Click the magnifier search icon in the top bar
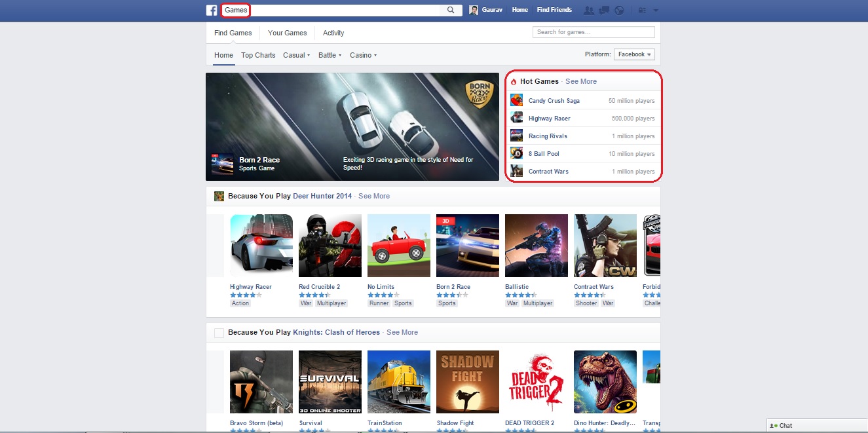868x433 pixels. (451, 10)
